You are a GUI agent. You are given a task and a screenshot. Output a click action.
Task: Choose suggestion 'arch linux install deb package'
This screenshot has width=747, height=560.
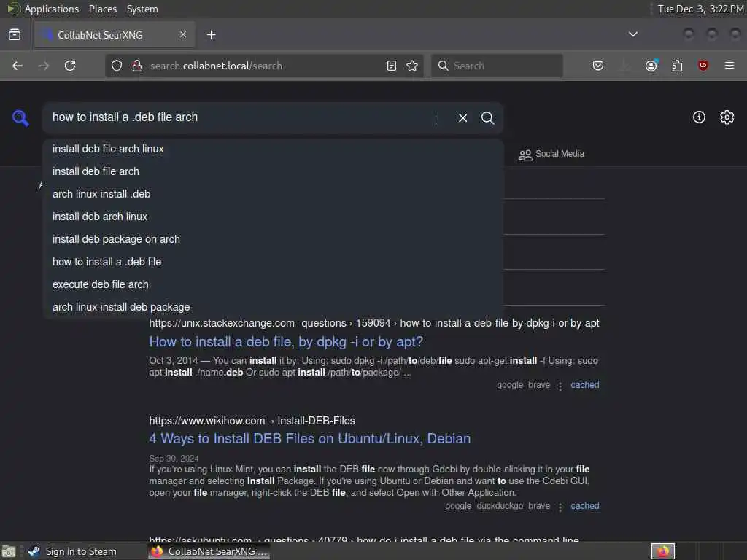pyautogui.click(x=273, y=307)
